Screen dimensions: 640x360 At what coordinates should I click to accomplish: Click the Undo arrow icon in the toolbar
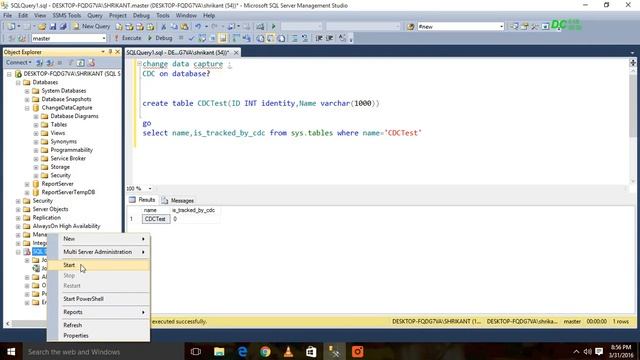198,27
